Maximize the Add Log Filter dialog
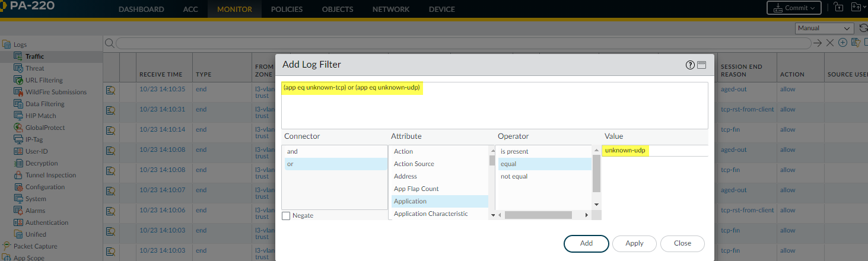 tap(701, 65)
